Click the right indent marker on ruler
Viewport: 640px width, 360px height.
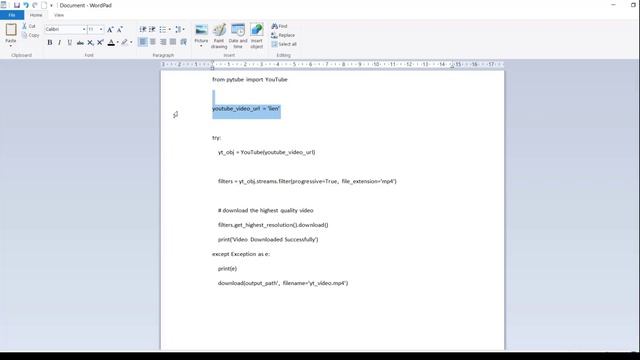click(x=452, y=66)
